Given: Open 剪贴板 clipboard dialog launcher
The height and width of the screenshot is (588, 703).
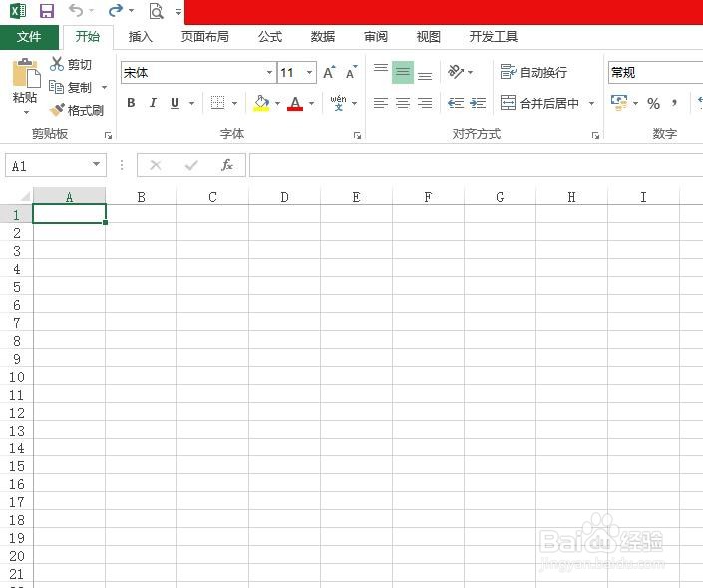Looking at the screenshot, I should pos(108,135).
